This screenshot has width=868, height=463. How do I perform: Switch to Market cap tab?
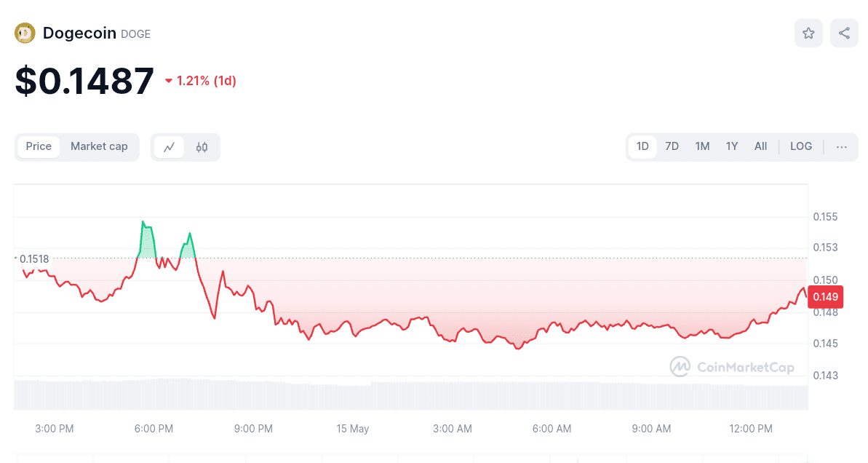click(99, 146)
